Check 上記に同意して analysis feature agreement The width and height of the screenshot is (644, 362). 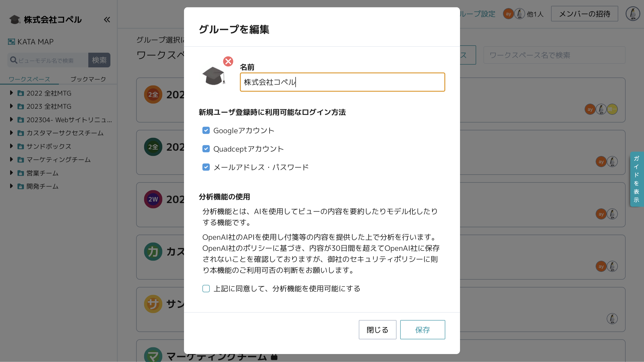point(206,288)
